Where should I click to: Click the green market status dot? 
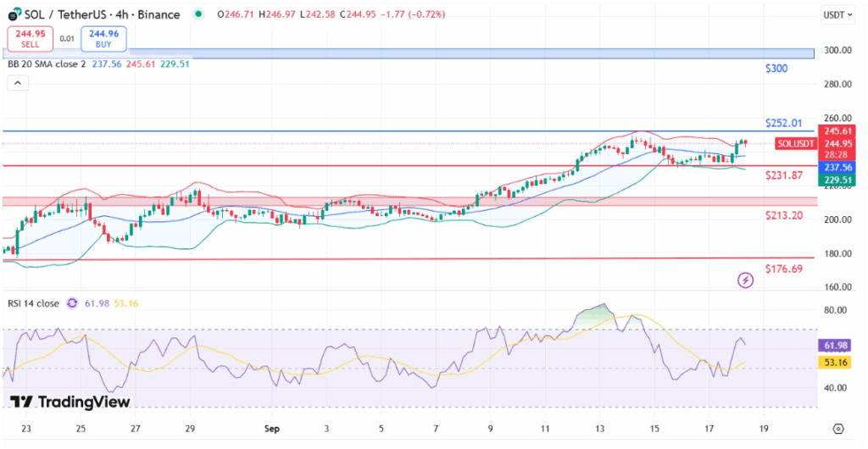click(198, 14)
